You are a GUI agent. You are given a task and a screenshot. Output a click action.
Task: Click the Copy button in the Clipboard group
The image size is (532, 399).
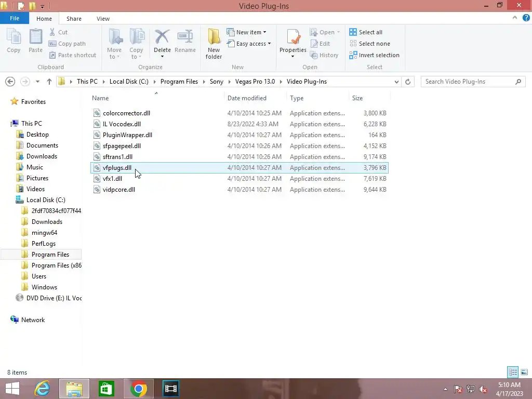click(x=14, y=41)
